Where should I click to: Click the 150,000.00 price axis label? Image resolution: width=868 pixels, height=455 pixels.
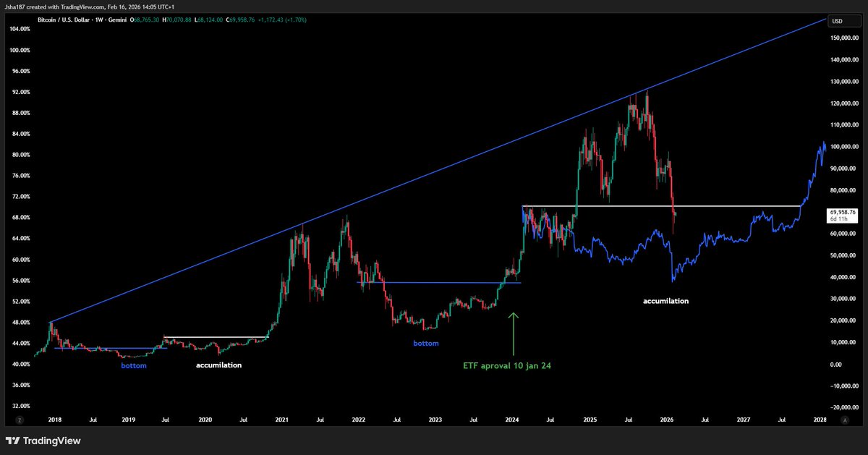pos(843,38)
